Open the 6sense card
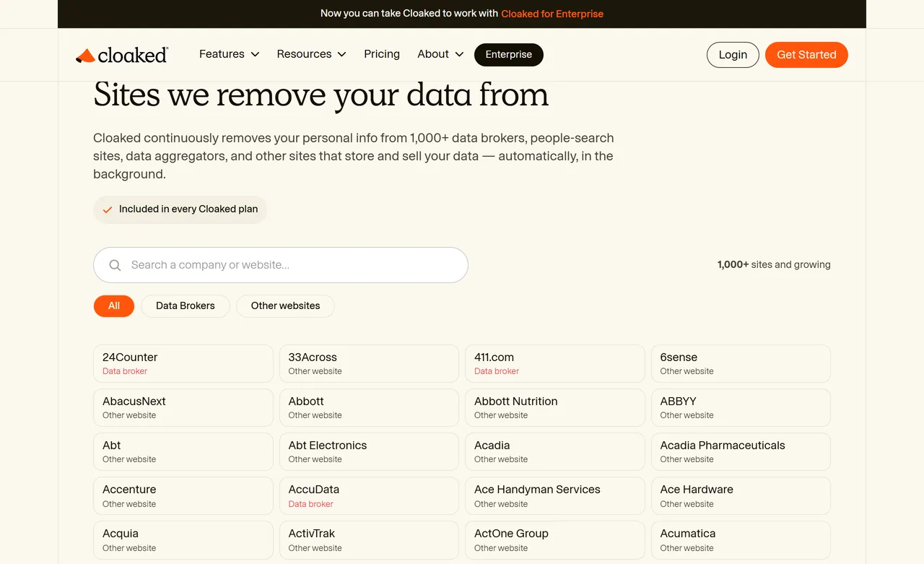This screenshot has height=564, width=924. coord(741,363)
